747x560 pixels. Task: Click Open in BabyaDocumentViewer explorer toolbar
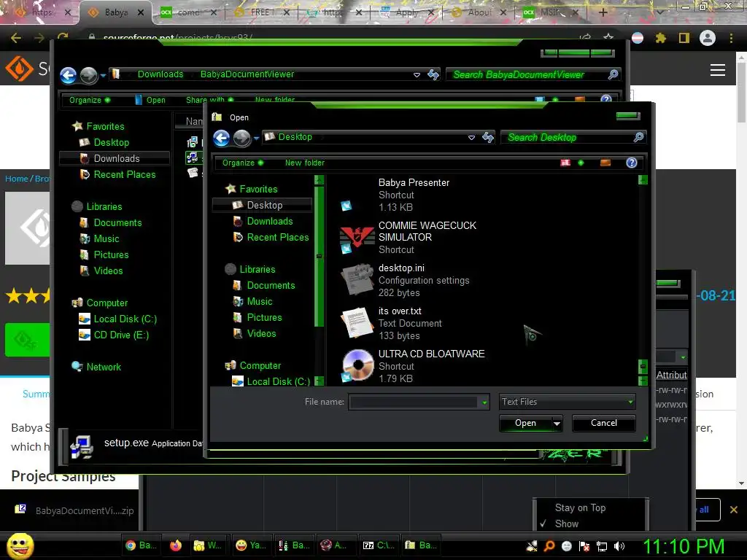[150, 100]
